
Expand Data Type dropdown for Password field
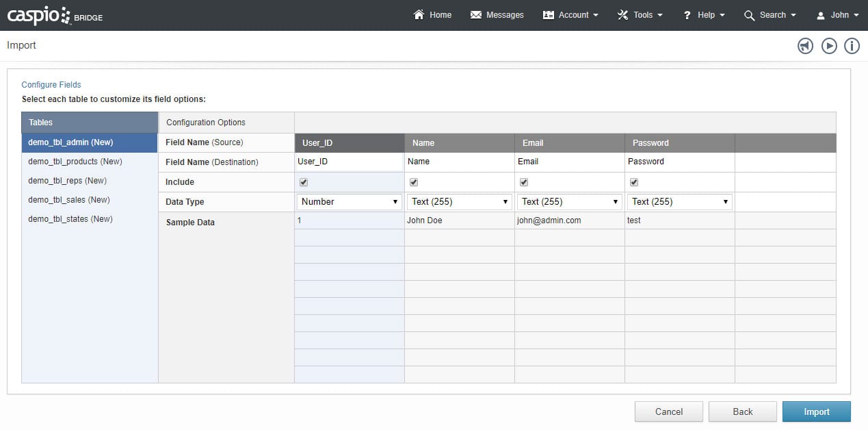(x=679, y=202)
